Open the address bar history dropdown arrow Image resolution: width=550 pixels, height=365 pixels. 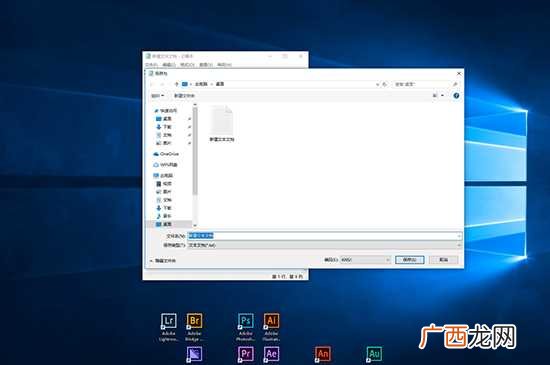pos(377,84)
